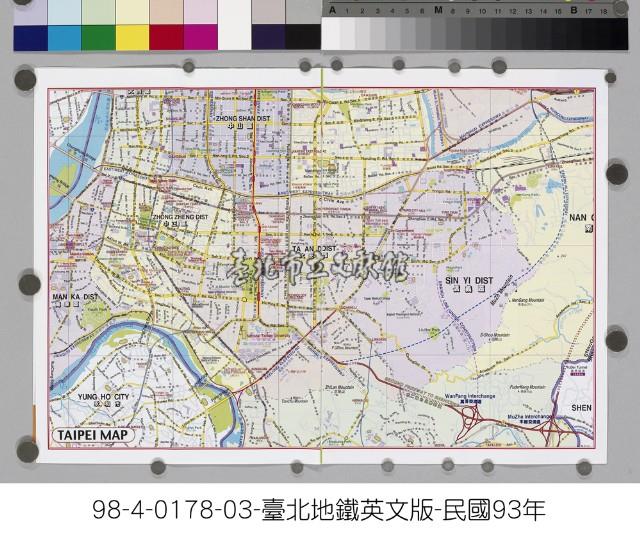Click the '18' label on the gray scale
The width and height of the screenshot is (640, 533).
pos(603,11)
